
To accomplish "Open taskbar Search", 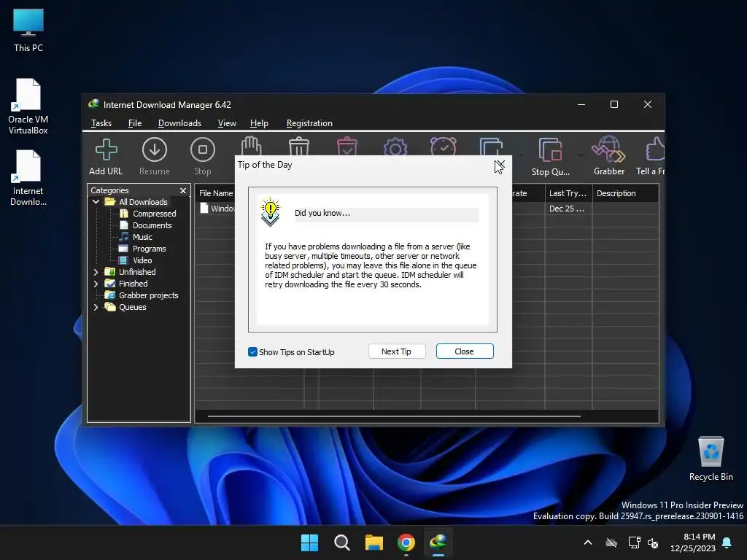I will [x=341, y=542].
